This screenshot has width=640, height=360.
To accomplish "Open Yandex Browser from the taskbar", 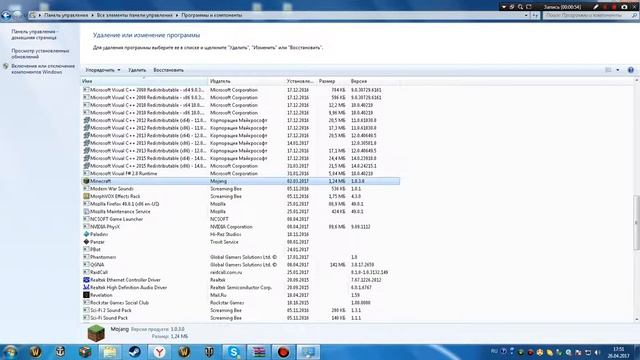I will 160,352.
